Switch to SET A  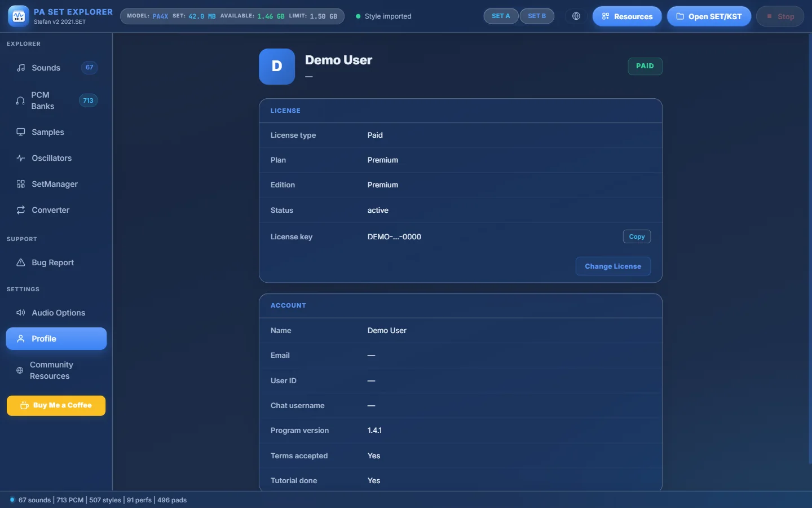[x=501, y=16]
